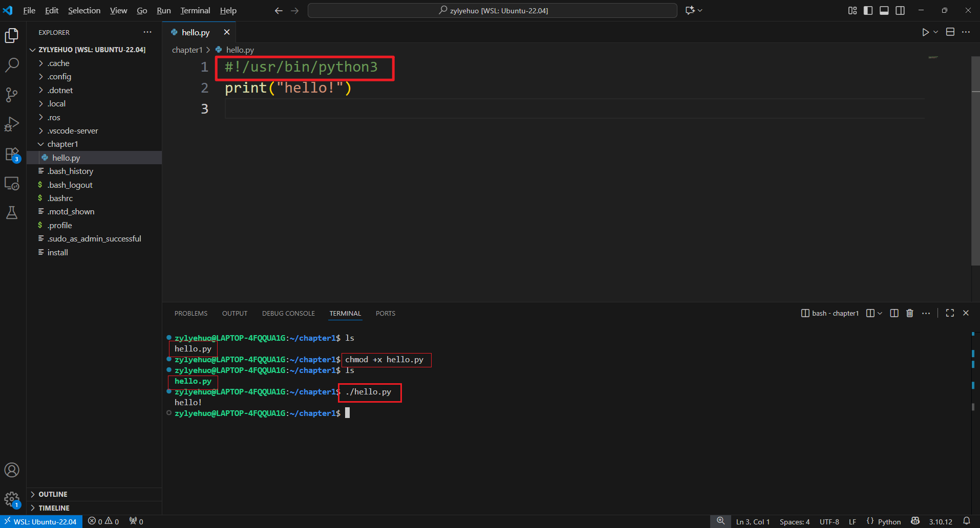Run the Python file with play button
Image resolution: width=980 pixels, height=528 pixels.
pyautogui.click(x=925, y=32)
